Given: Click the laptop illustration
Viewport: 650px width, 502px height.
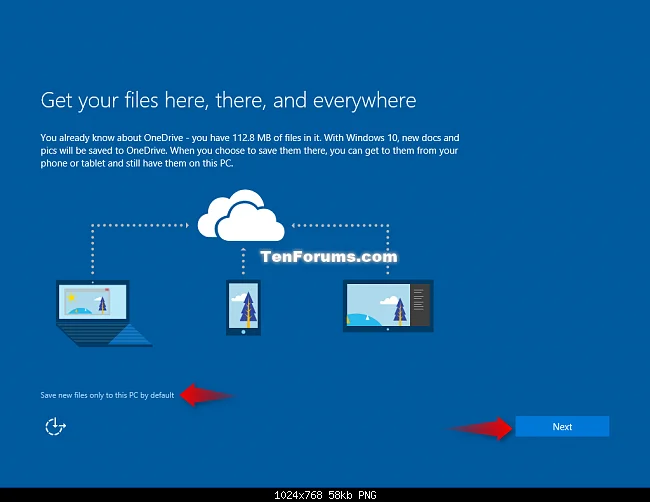Looking at the screenshot, I should pyautogui.click(x=104, y=313).
